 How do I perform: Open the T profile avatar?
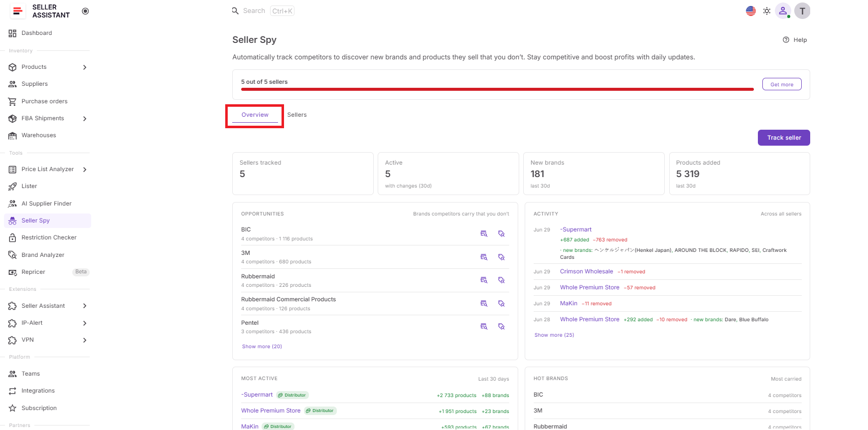click(802, 11)
